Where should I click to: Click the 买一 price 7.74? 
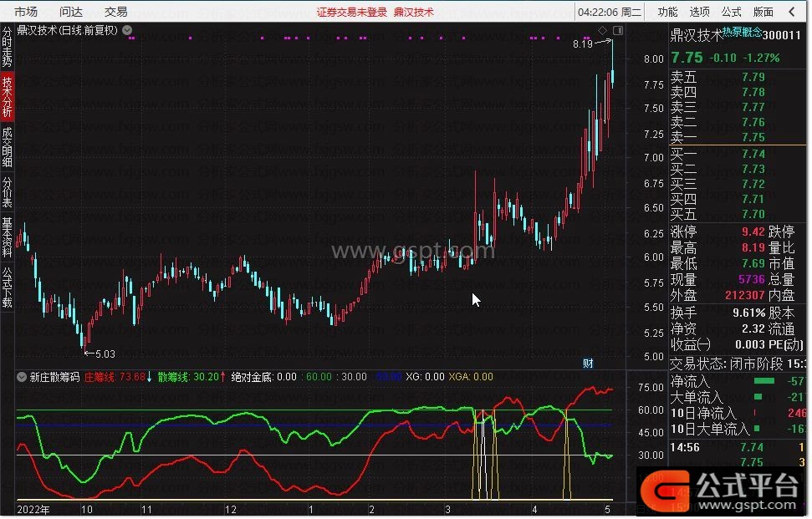click(753, 154)
